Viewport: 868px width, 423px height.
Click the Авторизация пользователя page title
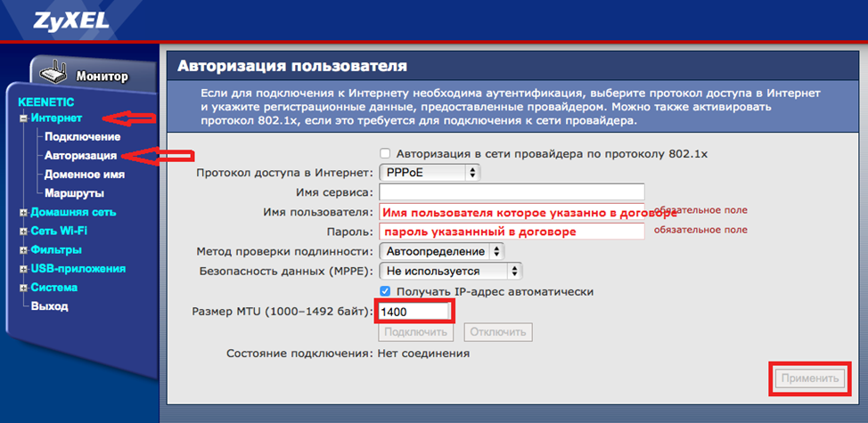pyautogui.click(x=292, y=67)
